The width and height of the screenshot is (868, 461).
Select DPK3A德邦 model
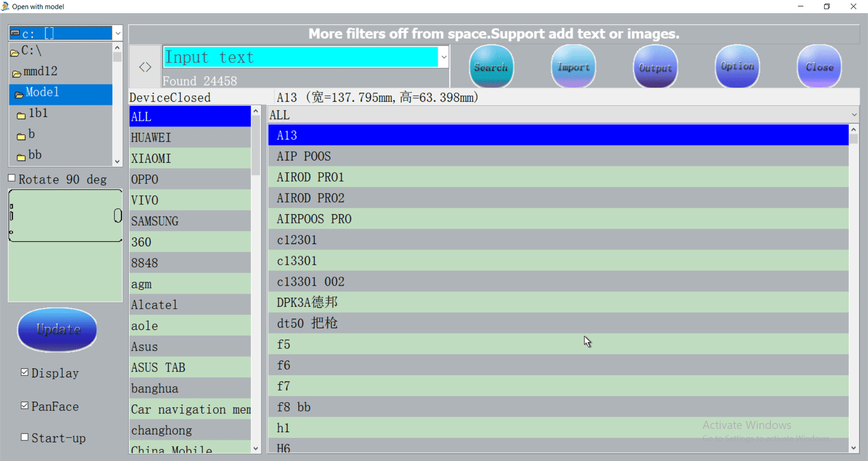tap(558, 302)
